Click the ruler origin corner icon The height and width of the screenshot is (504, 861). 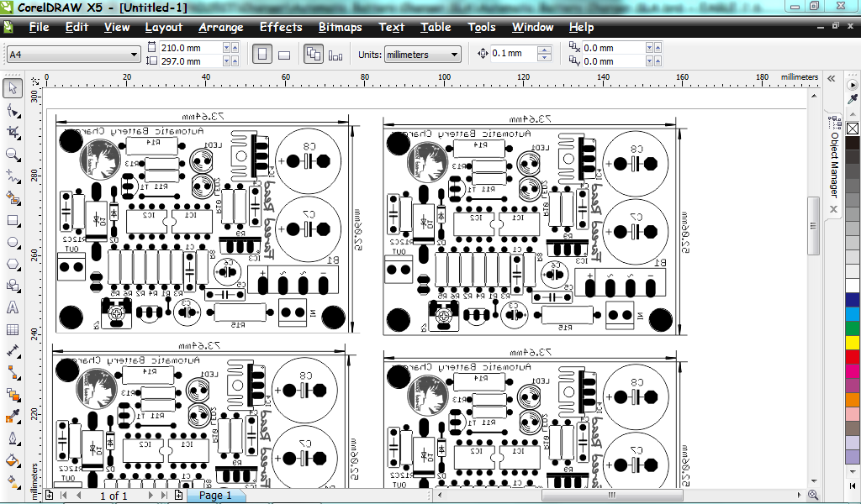click(35, 81)
